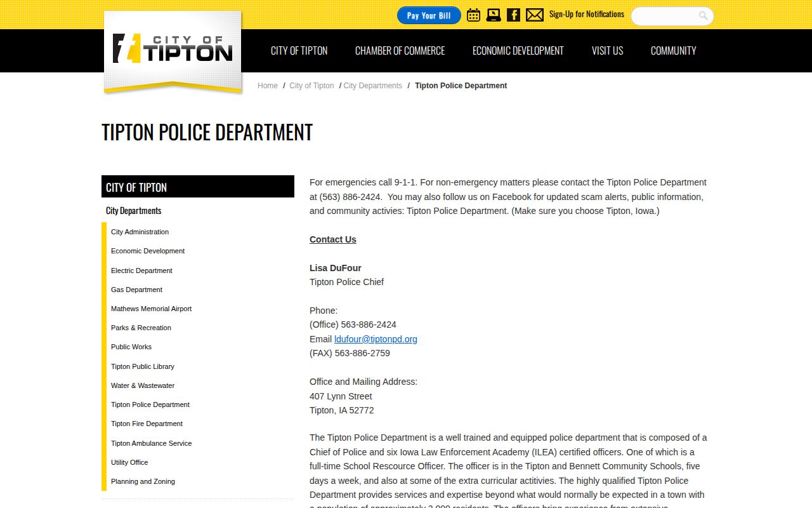This screenshot has width=812, height=508.
Task: Click City Departments breadcrumb link
Action: coord(373,86)
